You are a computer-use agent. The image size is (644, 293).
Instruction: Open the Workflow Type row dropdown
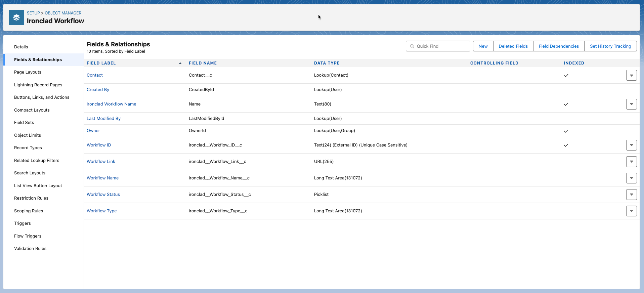tap(632, 211)
